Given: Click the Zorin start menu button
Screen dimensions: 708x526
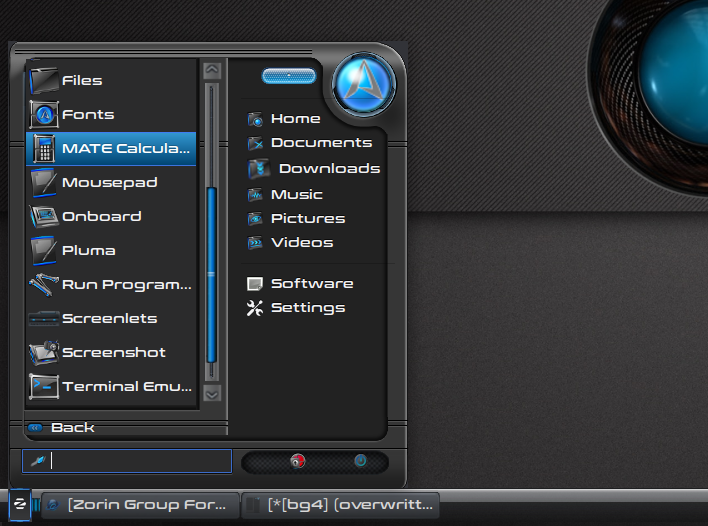Looking at the screenshot, I should 19,504.
